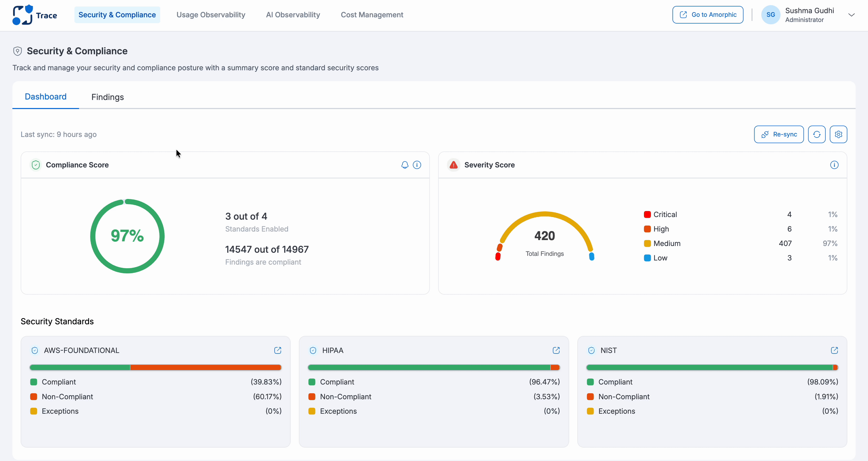Open Compliance Score alert bell
Image resolution: width=868 pixels, height=461 pixels.
[405, 165]
